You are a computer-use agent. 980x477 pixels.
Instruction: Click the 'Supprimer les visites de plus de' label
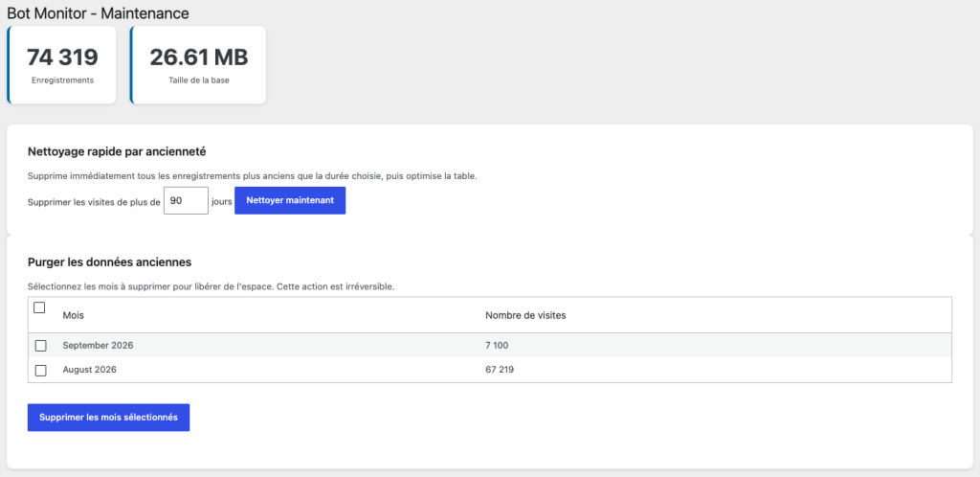tap(95, 202)
